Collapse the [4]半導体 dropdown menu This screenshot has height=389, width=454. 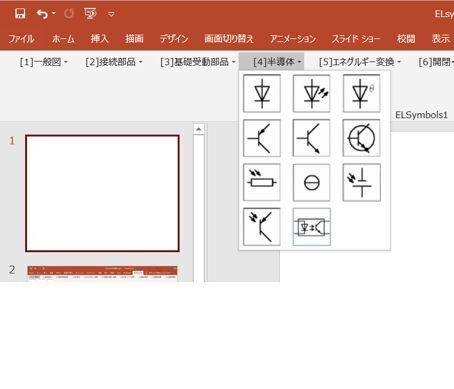click(x=271, y=62)
